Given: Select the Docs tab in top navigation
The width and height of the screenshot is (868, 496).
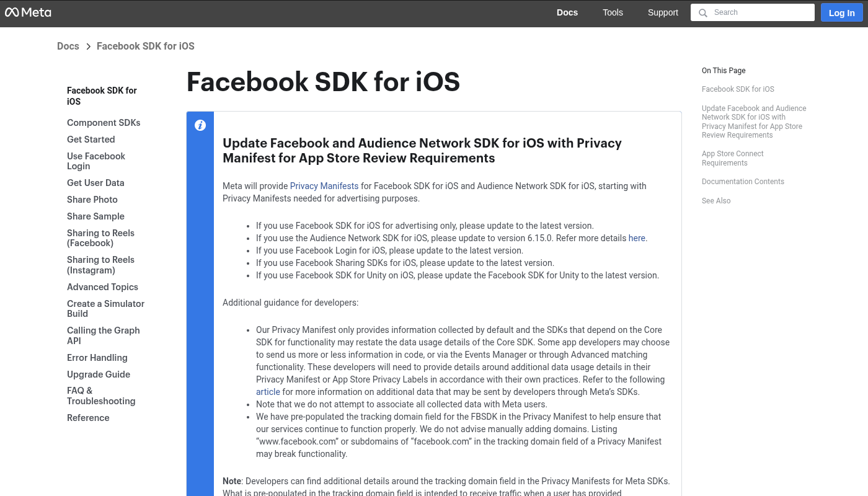Looking at the screenshot, I should tap(567, 12).
